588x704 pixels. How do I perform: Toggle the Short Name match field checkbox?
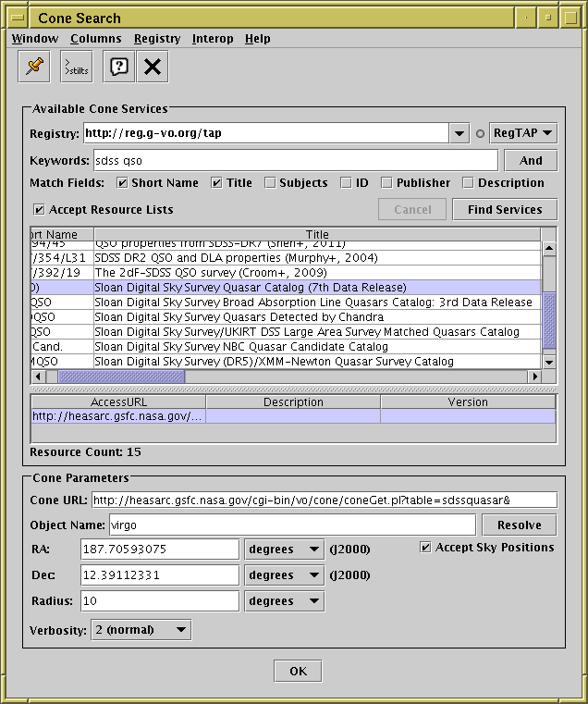coord(123,183)
